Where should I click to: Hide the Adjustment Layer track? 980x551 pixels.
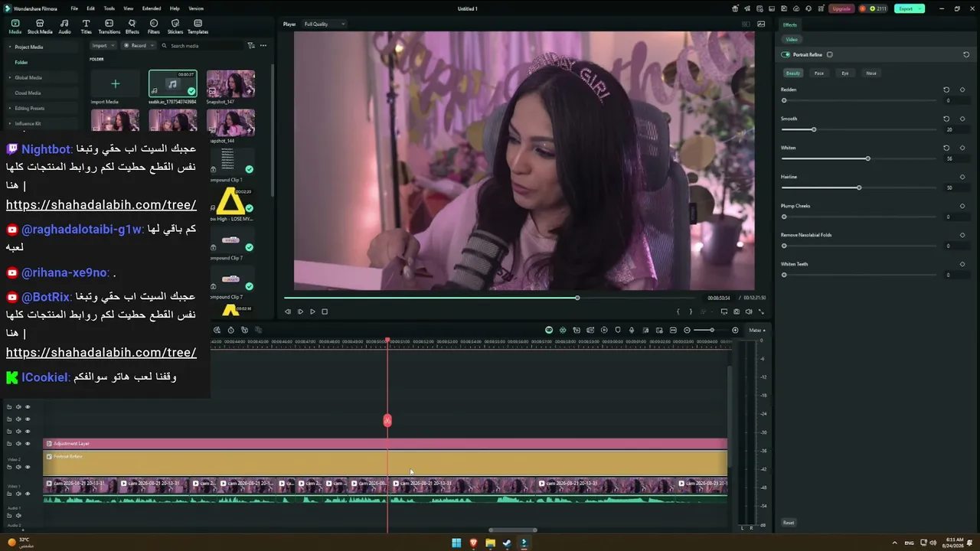click(28, 444)
